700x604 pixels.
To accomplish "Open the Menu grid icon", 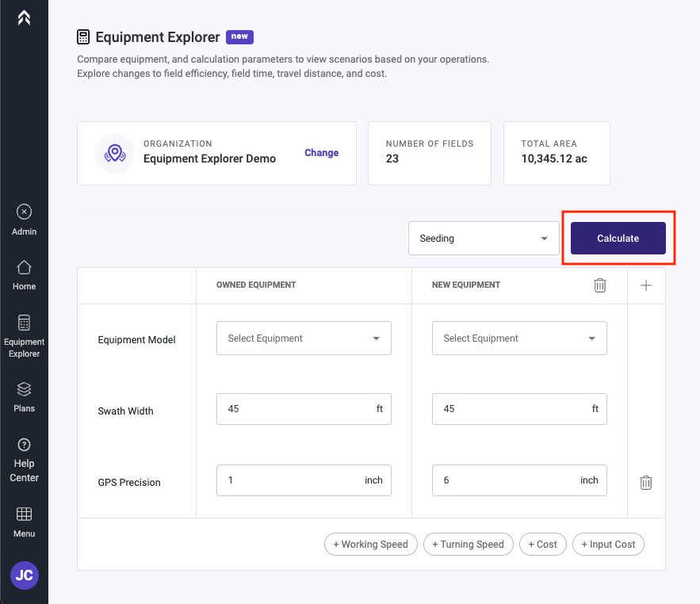I will [24, 522].
